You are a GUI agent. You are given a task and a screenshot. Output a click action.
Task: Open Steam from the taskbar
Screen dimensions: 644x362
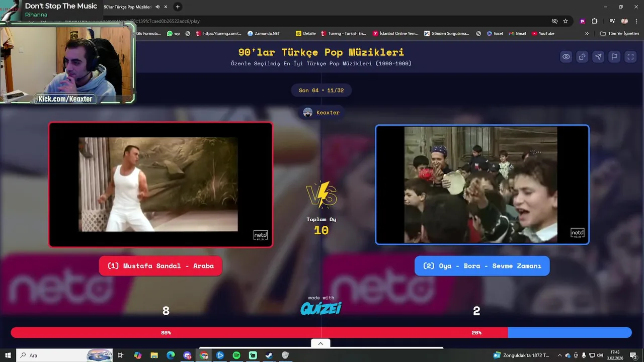(x=269, y=355)
